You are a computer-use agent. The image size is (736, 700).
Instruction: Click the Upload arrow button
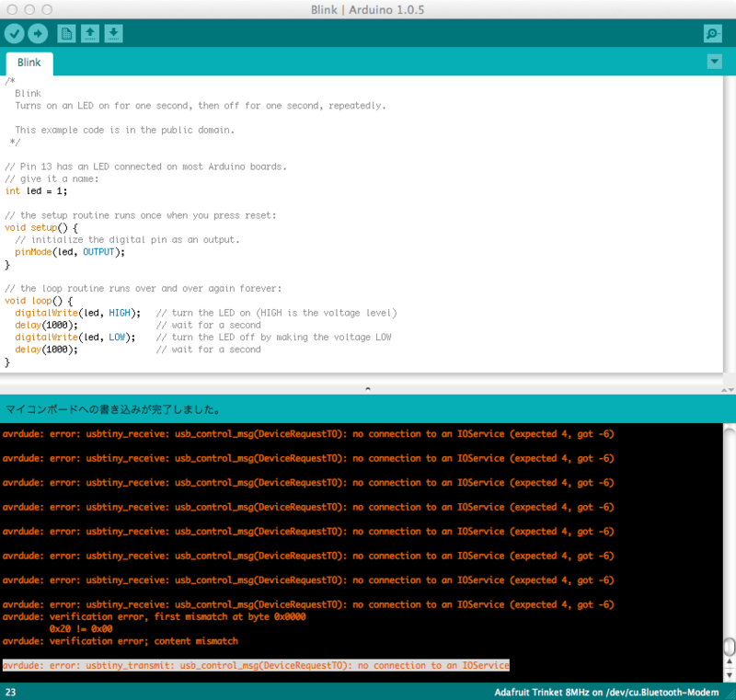click(x=38, y=34)
